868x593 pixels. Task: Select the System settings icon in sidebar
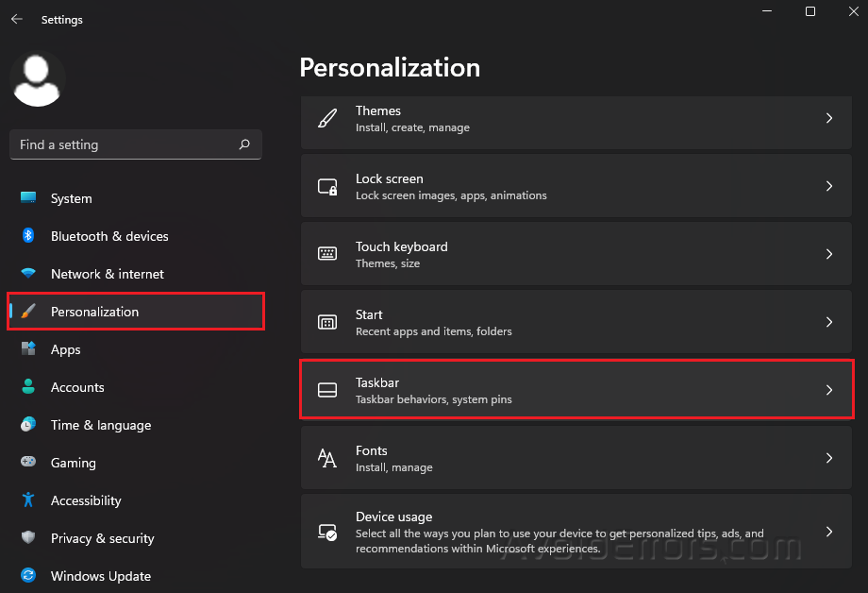pos(26,198)
